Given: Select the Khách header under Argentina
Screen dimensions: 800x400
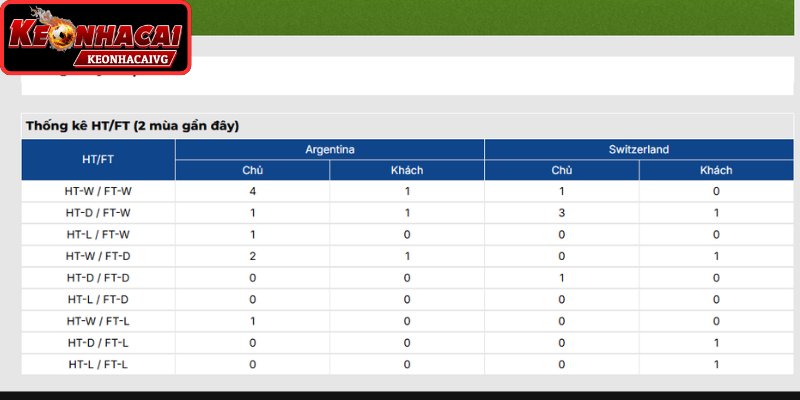Looking at the screenshot, I should pyautogui.click(x=407, y=170).
